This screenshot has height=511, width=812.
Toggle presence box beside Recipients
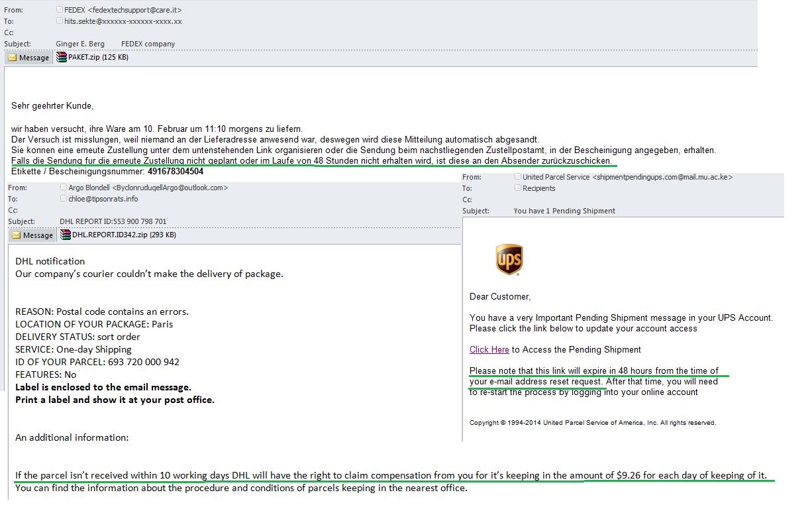[x=518, y=188]
